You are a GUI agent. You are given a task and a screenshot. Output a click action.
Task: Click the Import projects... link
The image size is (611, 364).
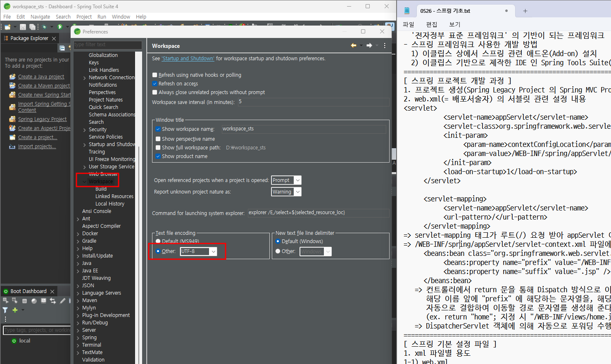coord(37,147)
